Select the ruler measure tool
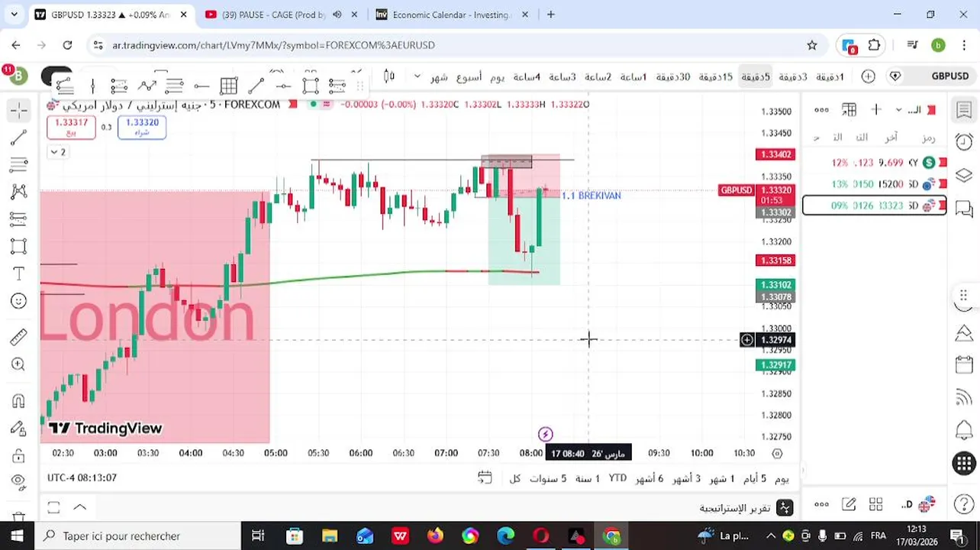 click(x=19, y=336)
